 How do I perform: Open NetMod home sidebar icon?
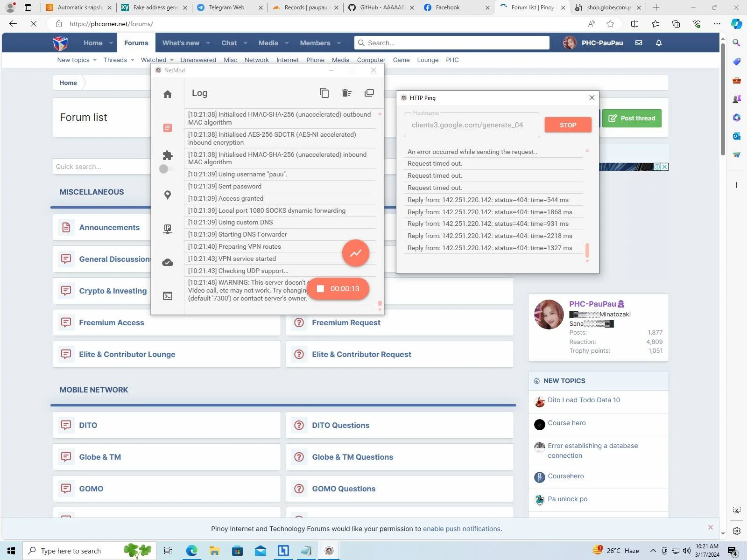coord(168,94)
